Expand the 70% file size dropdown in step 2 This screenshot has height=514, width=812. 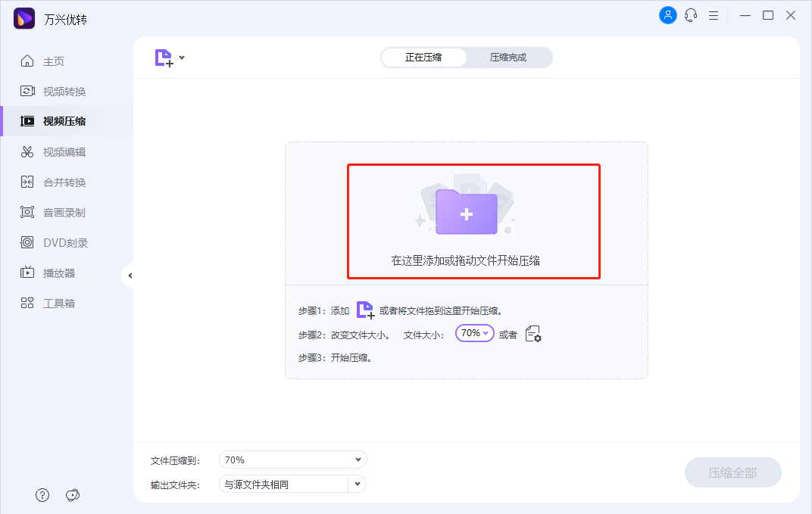(474, 332)
